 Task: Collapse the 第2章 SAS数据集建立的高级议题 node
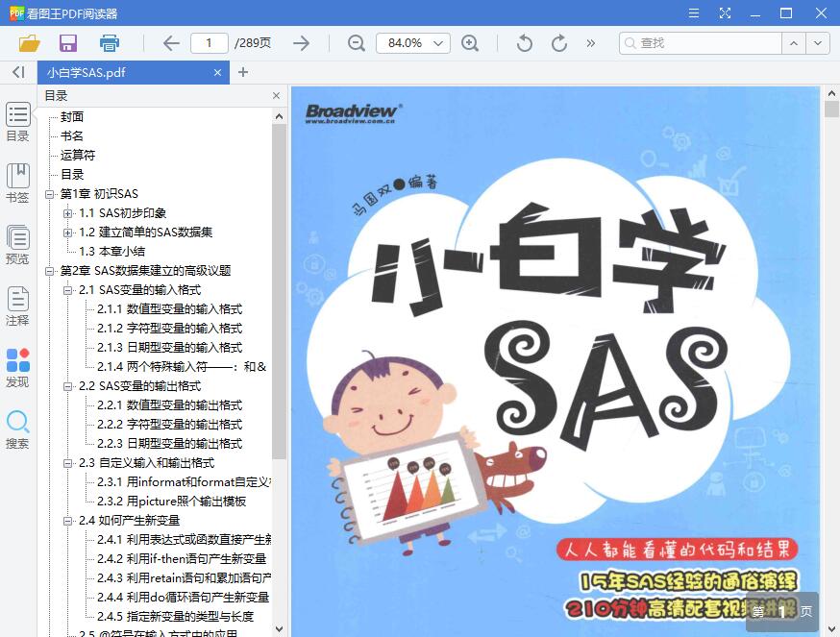point(50,271)
